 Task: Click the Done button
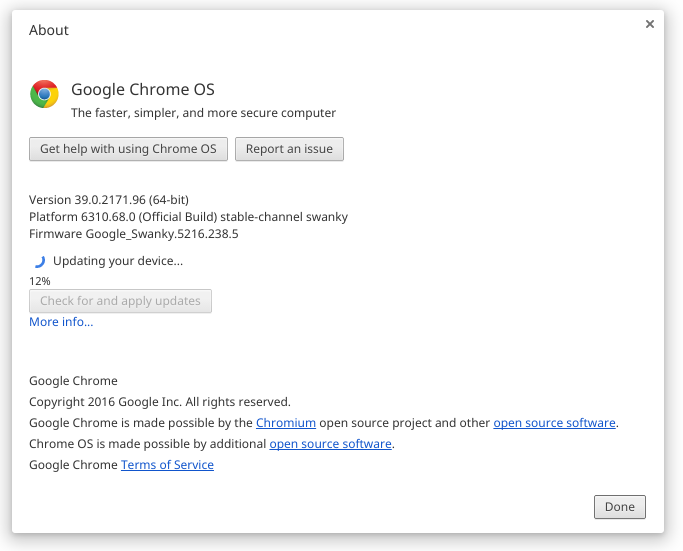point(620,507)
